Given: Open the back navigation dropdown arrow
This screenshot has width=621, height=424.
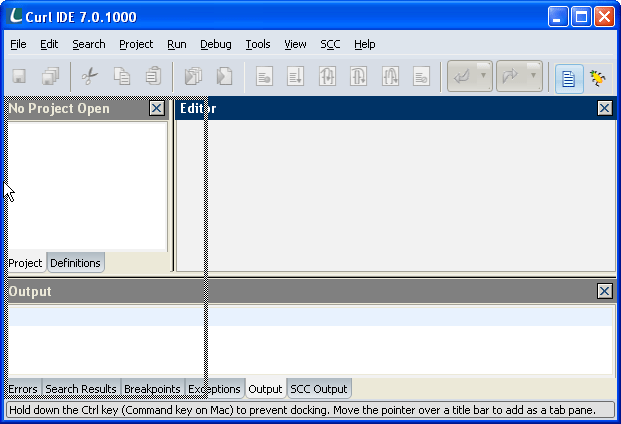Looking at the screenshot, I should coord(483,76).
